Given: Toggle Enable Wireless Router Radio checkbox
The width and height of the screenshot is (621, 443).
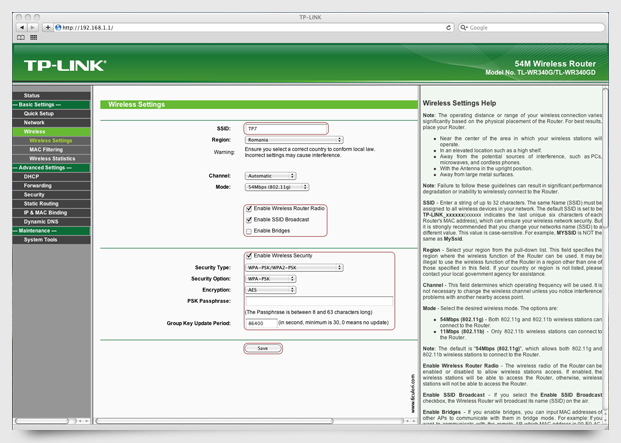Looking at the screenshot, I should (x=249, y=209).
